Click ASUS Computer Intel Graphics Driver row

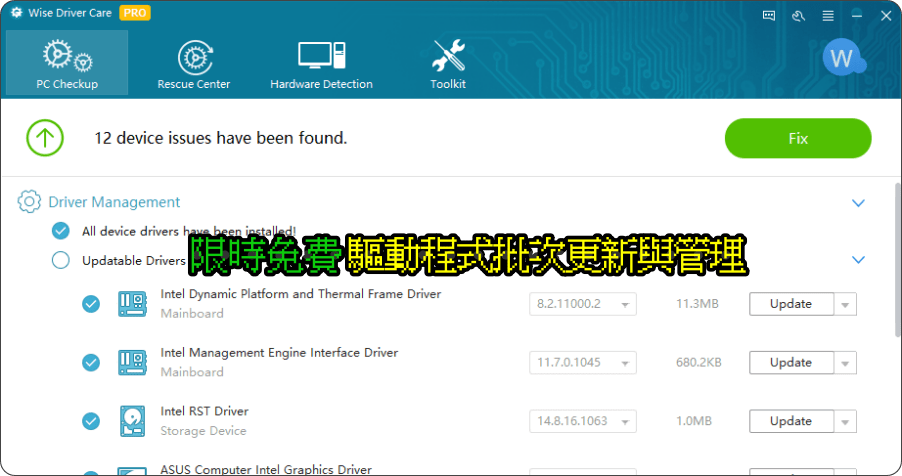click(x=266, y=470)
